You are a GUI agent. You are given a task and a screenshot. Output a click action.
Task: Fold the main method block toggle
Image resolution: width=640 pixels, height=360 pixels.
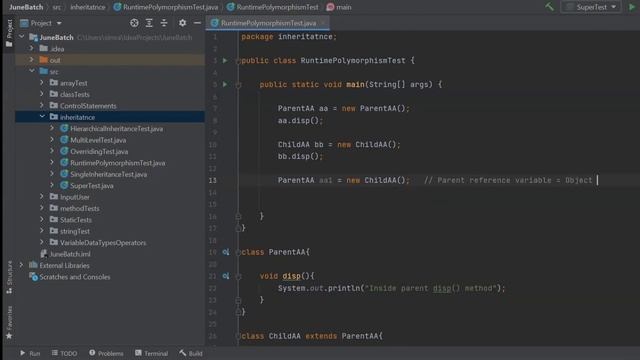pyautogui.click(x=238, y=85)
